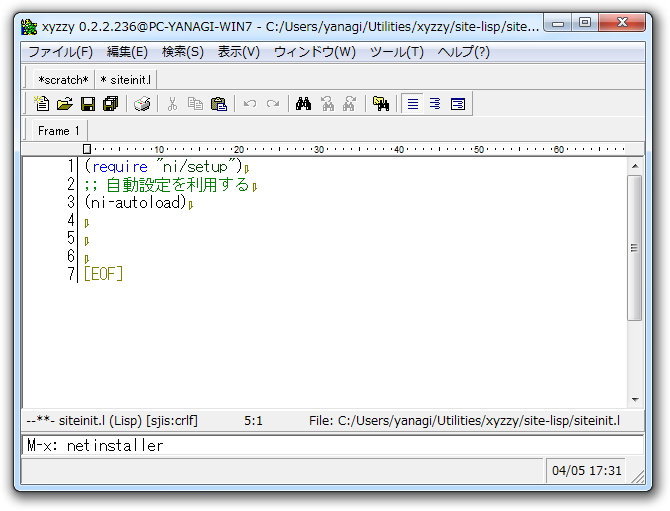
Task: Click the Print icon in toolbar
Action: pos(142,104)
